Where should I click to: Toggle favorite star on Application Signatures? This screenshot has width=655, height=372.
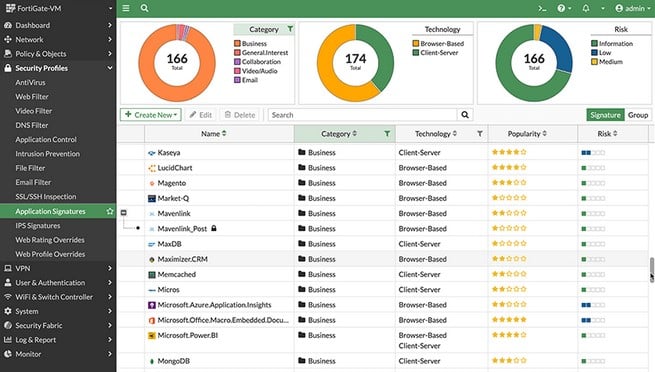[110, 211]
